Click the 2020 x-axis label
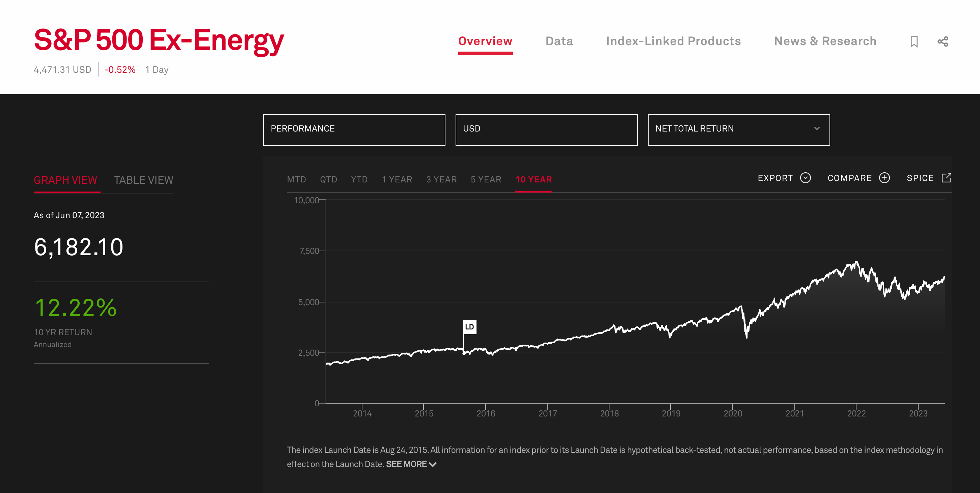The height and width of the screenshot is (493, 980). pyautogui.click(x=733, y=413)
